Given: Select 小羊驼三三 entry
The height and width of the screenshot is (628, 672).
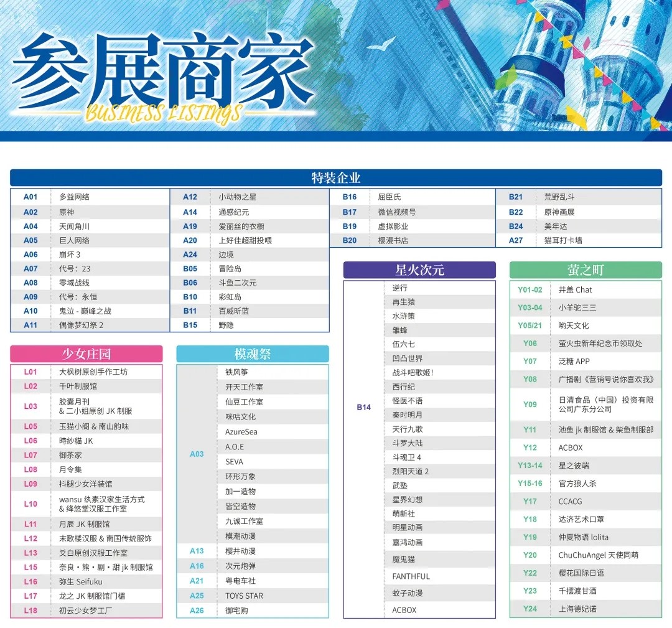Looking at the screenshot, I should 577,308.
